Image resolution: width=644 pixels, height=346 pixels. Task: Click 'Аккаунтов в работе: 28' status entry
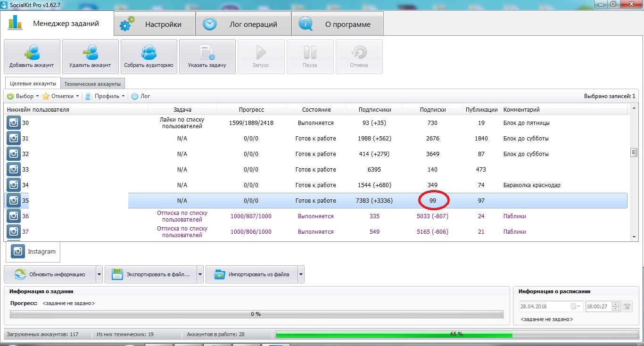[x=215, y=334]
